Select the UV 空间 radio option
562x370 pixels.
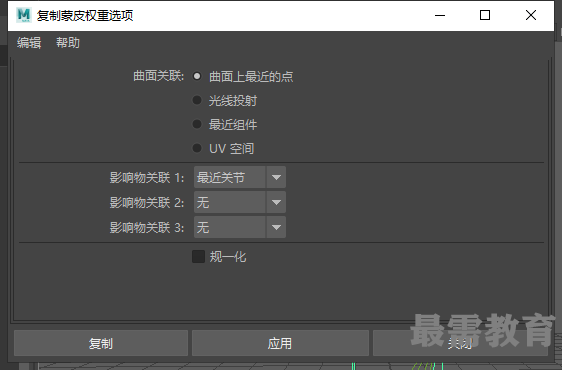pos(197,148)
